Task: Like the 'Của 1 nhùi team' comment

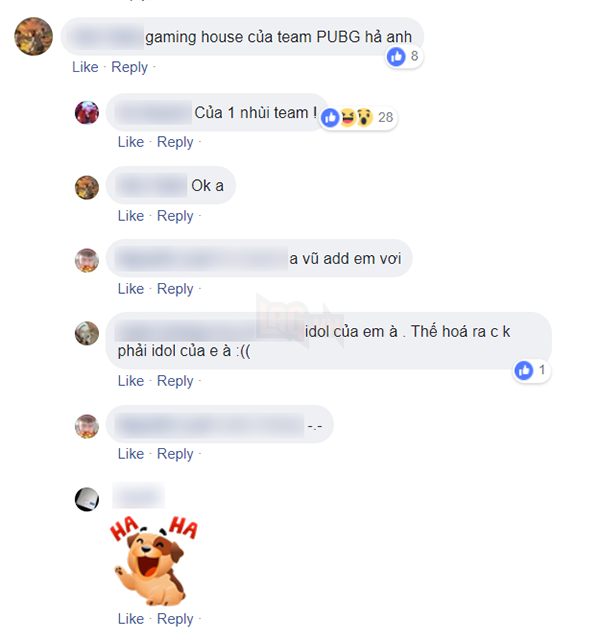Action: 131,142
